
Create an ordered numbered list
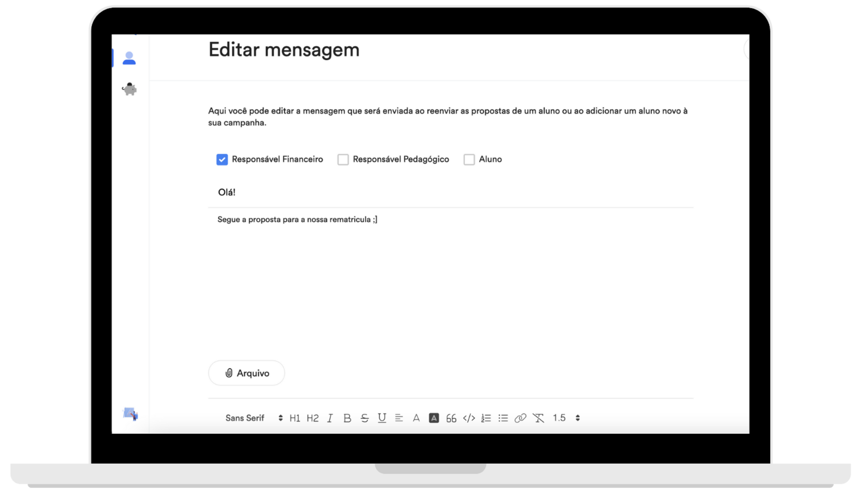point(486,418)
